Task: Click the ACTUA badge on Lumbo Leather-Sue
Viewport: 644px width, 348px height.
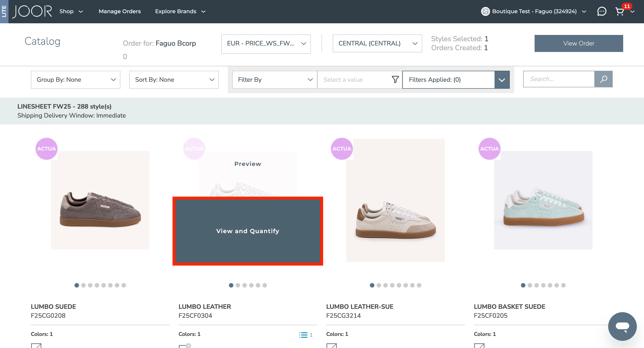Action: [342, 149]
